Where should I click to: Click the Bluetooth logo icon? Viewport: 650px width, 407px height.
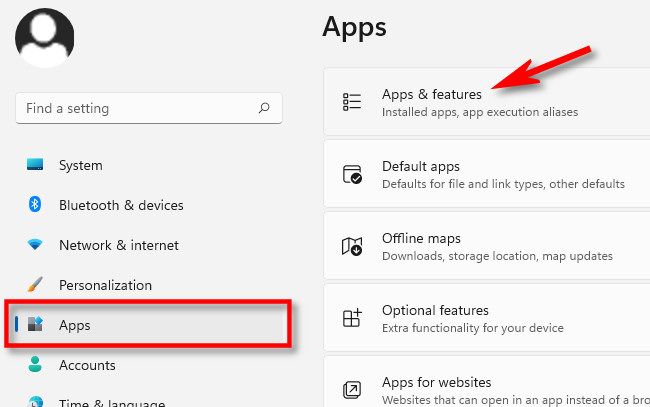coord(35,204)
